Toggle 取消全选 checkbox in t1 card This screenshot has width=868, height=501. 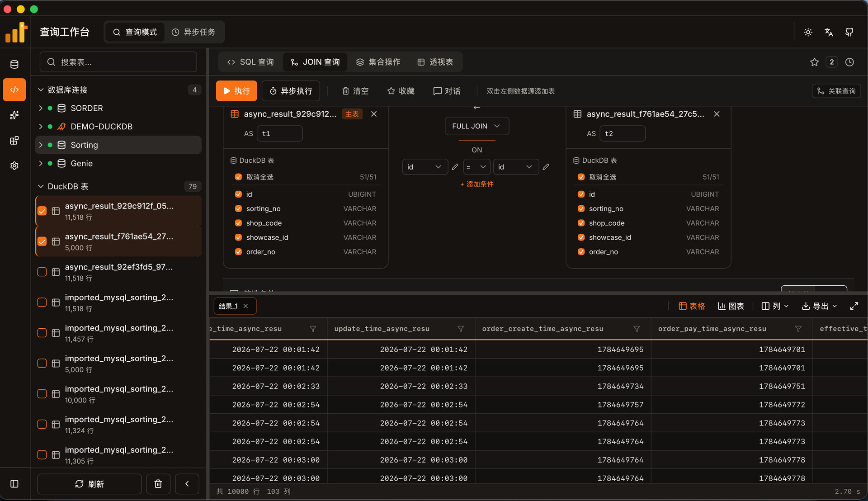pos(238,177)
